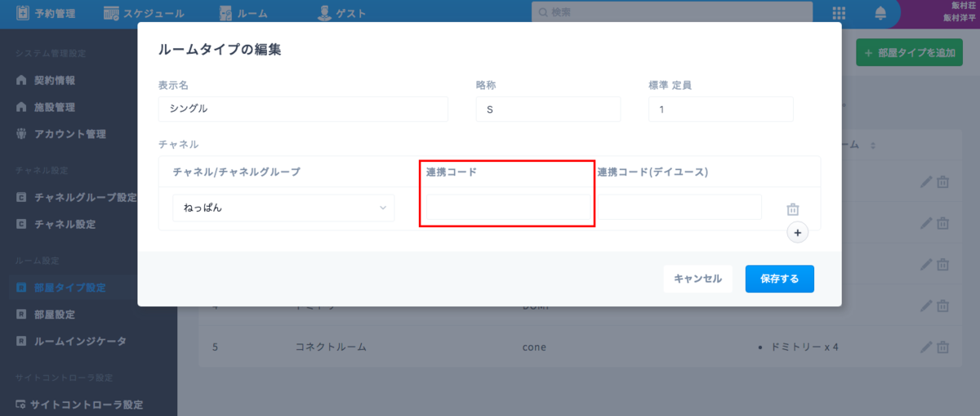The width and height of the screenshot is (980, 416).
Task: Click the notification bell icon
Action: (880, 13)
